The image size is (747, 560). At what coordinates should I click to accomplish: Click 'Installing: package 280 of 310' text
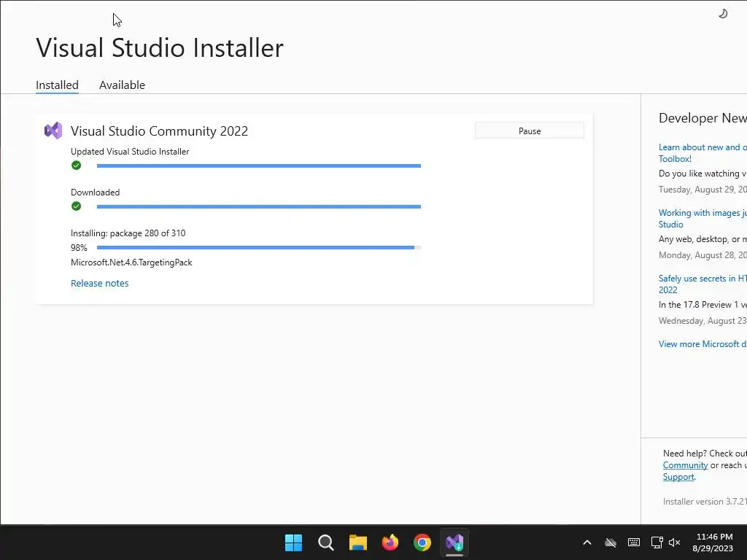128,233
